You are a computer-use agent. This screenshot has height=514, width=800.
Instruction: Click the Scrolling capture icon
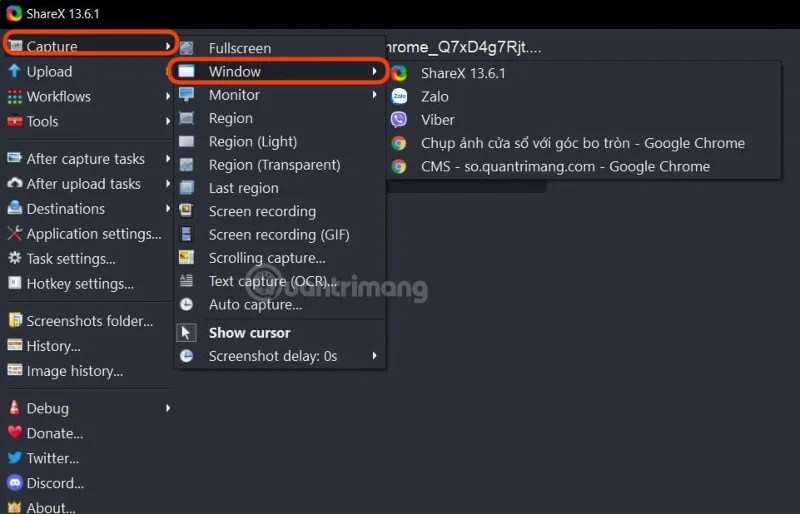[186, 257]
